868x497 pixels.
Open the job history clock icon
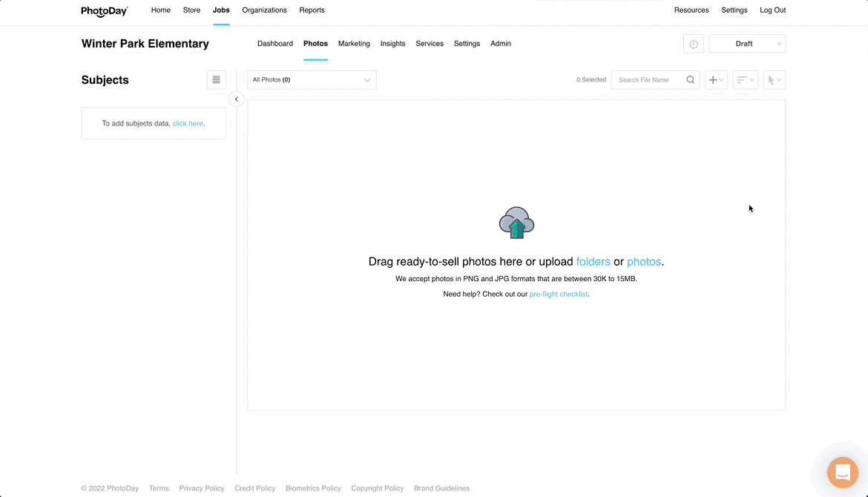693,44
